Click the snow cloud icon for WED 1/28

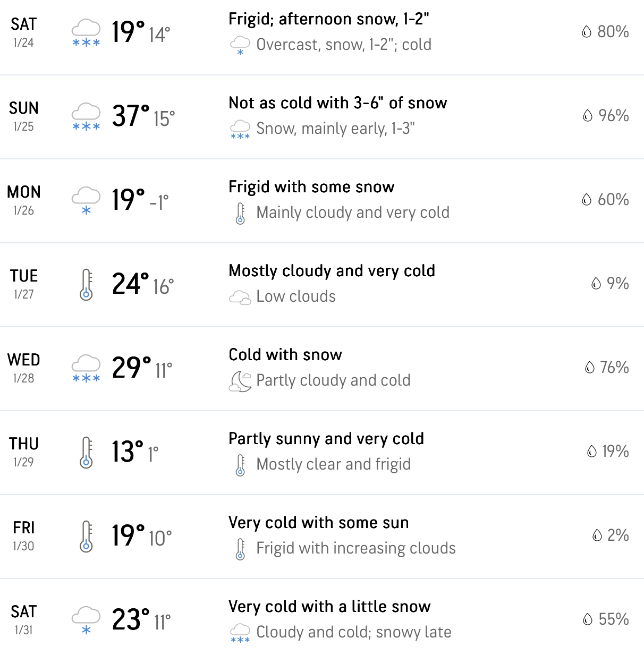click(86, 369)
